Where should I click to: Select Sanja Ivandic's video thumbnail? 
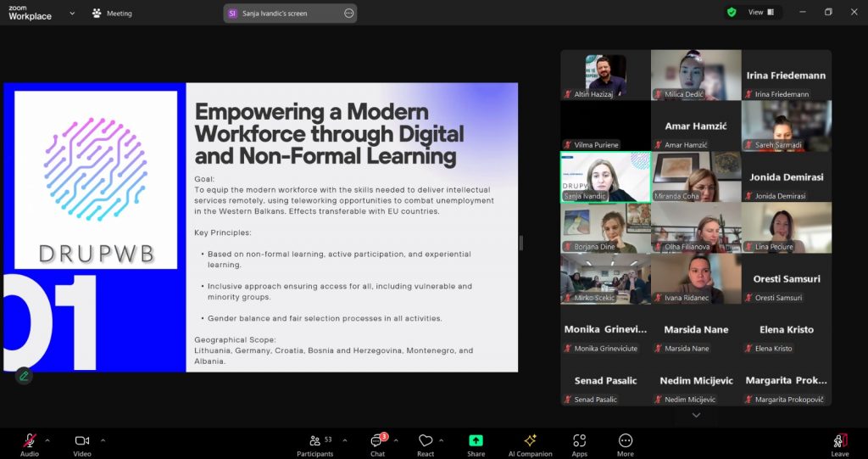(605, 176)
